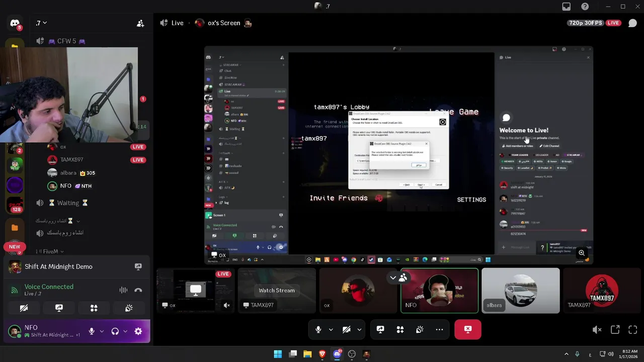Stop watching the stream with the red button
Screen dimensions: 644x362
point(468,330)
